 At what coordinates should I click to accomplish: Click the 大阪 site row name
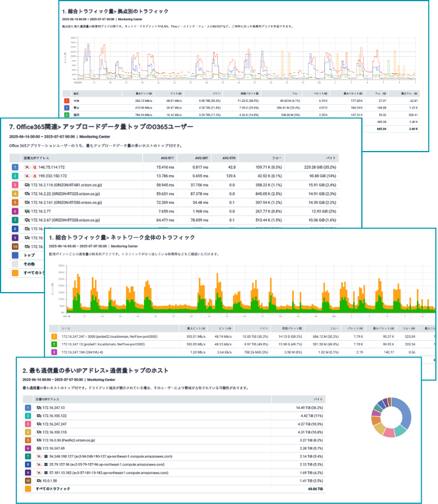point(76,101)
